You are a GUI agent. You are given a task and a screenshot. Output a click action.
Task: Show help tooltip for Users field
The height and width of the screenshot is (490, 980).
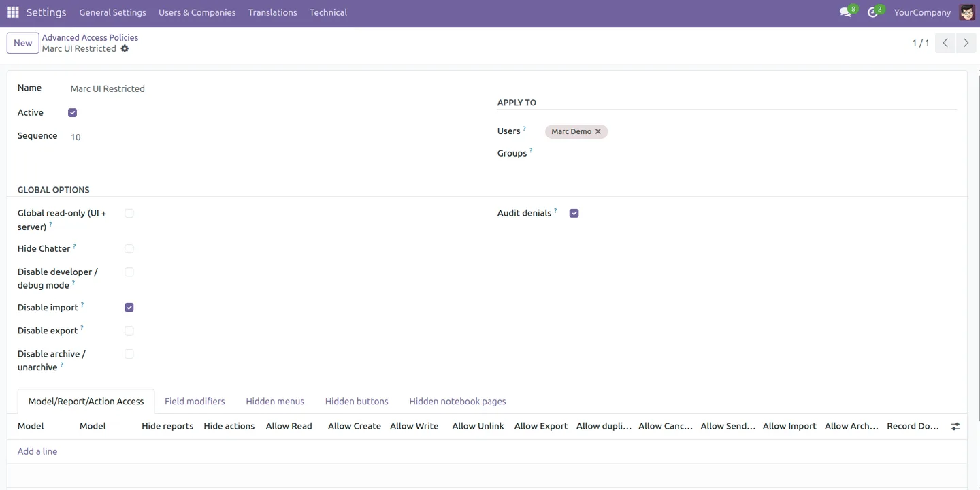tap(524, 129)
